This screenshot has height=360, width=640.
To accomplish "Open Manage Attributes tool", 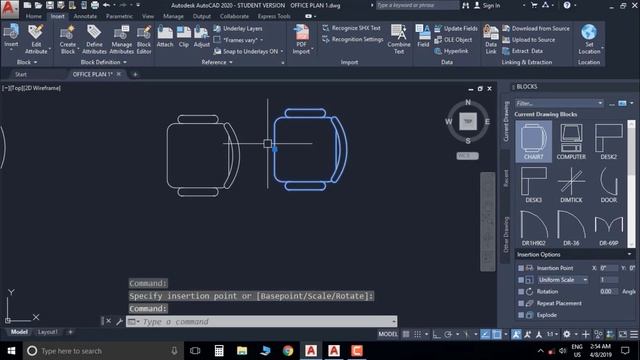I will point(121,39).
